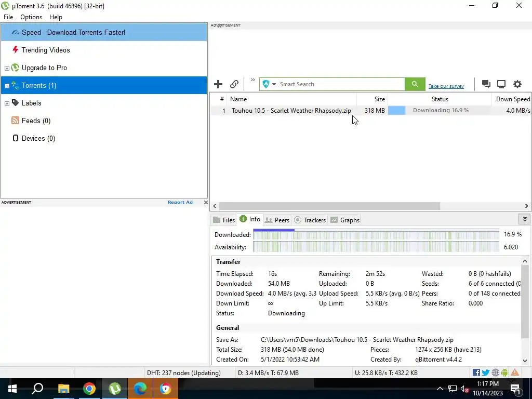532x399 pixels.
Task: Click the Downloading 16.9% progress bar
Action: pos(440,110)
